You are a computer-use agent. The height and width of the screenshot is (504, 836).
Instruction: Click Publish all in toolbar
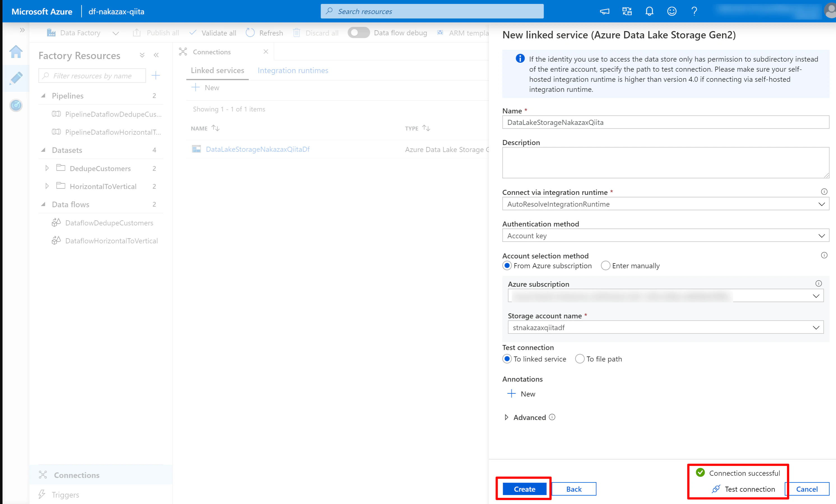[156, 33]
